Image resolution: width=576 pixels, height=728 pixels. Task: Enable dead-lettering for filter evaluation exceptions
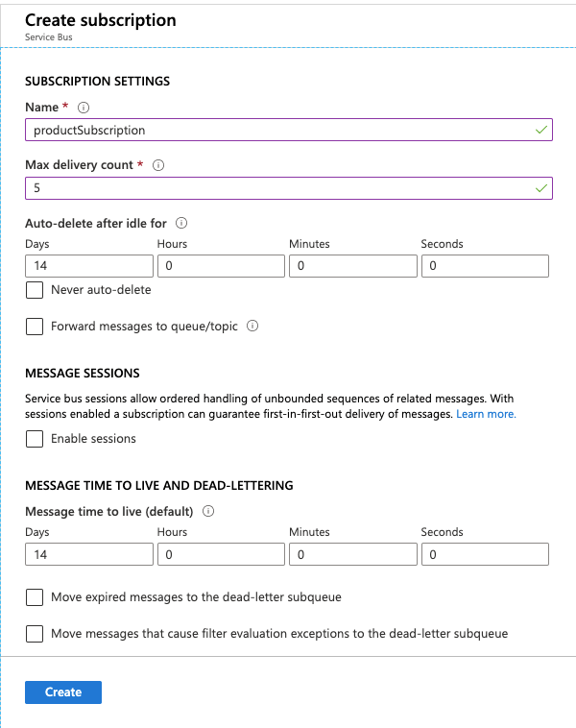[35, 634]
